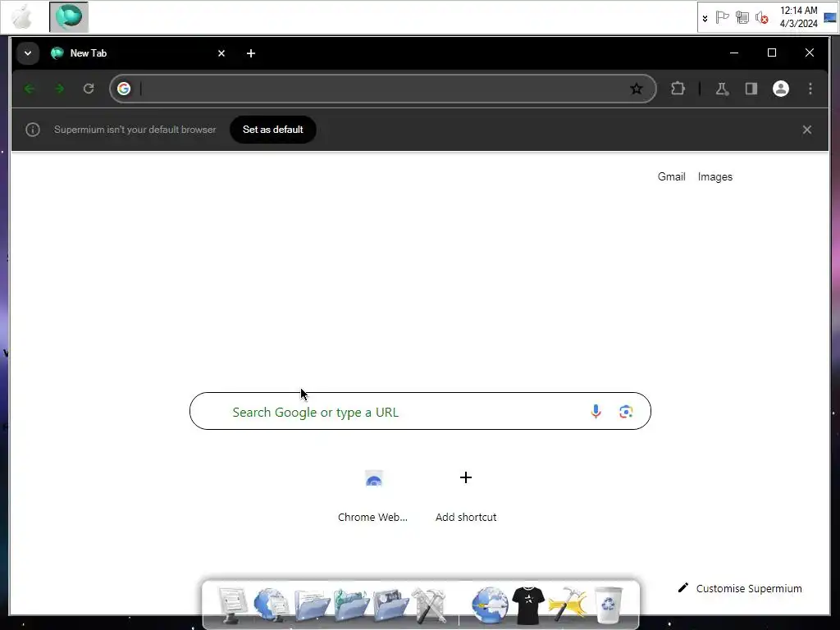Open the three-dot browser menu

(810, 89)
